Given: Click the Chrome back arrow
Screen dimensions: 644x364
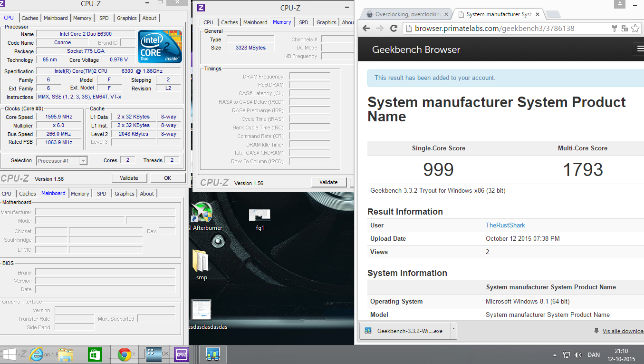Looking at the screenshot, I should point(366,29).
